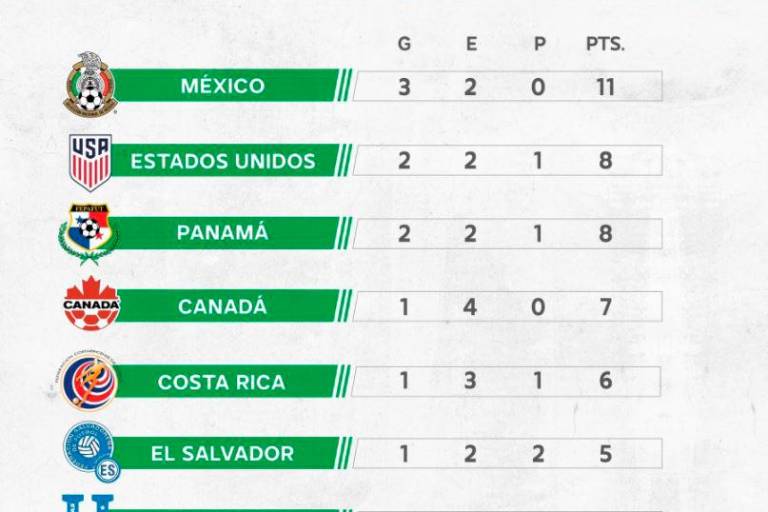Select the CANADÁ team banner

click(224, 307)
